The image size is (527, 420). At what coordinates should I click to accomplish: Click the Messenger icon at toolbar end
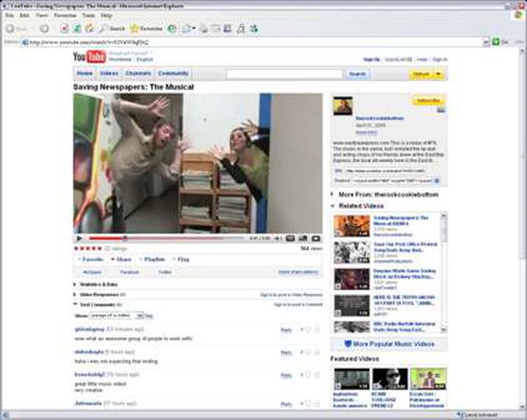click(x=254, y=29)
